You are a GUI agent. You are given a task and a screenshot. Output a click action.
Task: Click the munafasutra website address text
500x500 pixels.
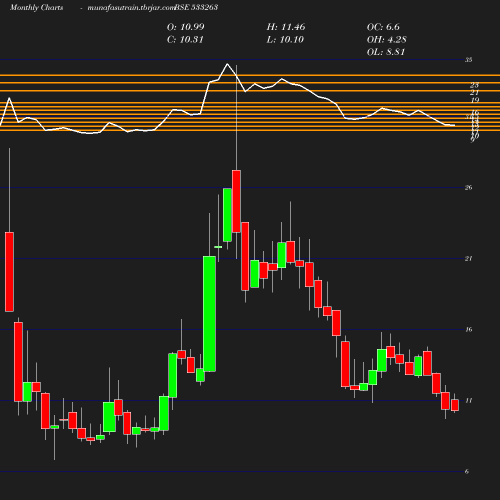[131, 8]
